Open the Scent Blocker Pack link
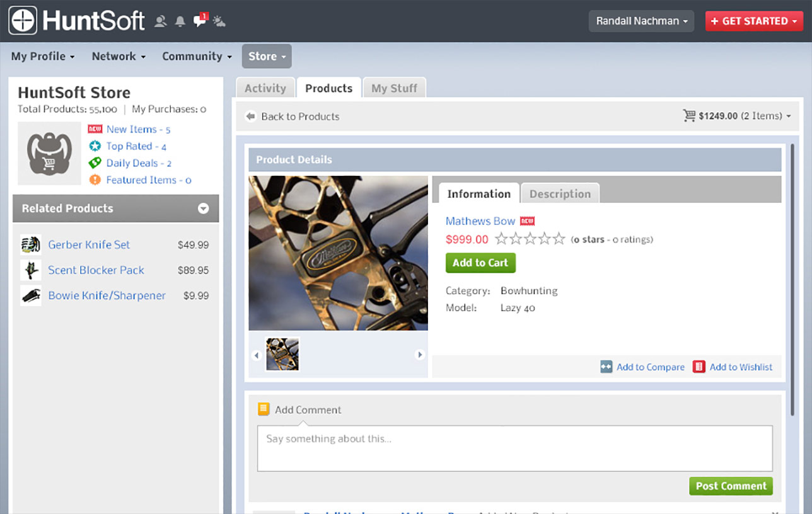 [96, 270]
